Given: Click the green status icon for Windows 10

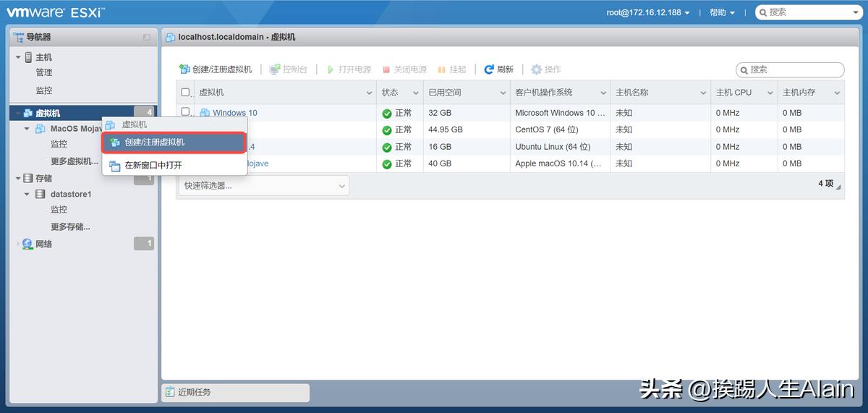Looking at the screenshot, I should (x=387, y=114).
